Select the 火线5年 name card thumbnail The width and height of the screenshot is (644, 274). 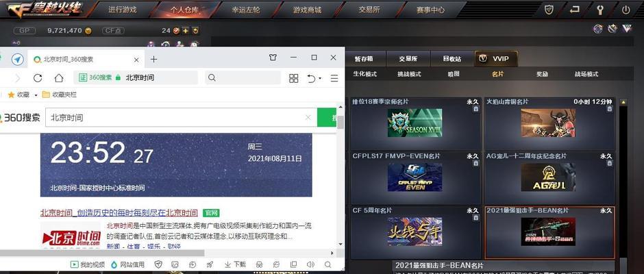pos(414,232)
